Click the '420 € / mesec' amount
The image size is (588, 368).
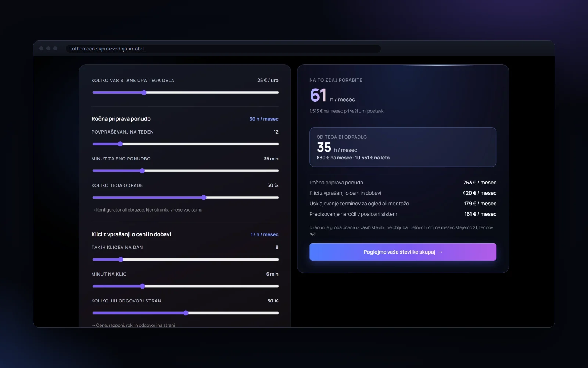click(480, 193)
